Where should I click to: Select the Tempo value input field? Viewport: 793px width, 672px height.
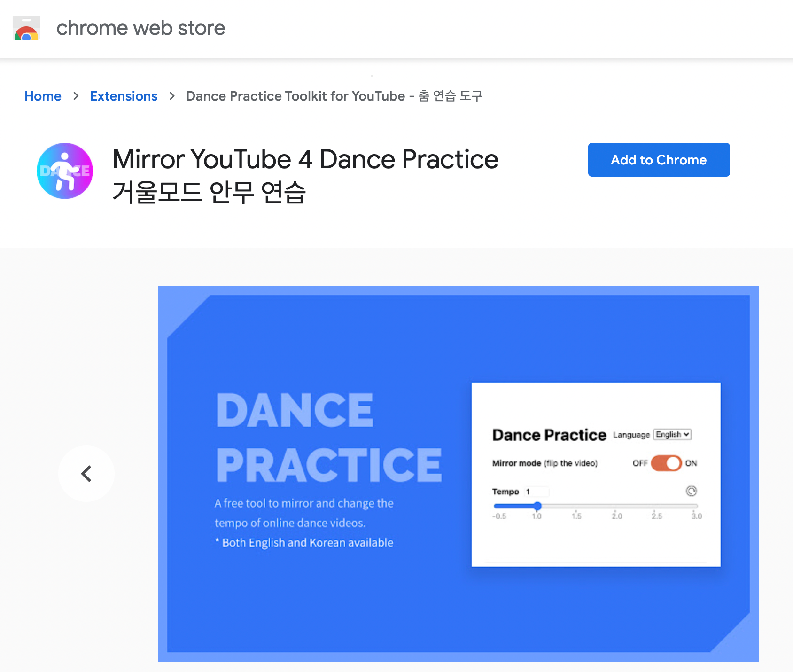click(x=536, y=491)
